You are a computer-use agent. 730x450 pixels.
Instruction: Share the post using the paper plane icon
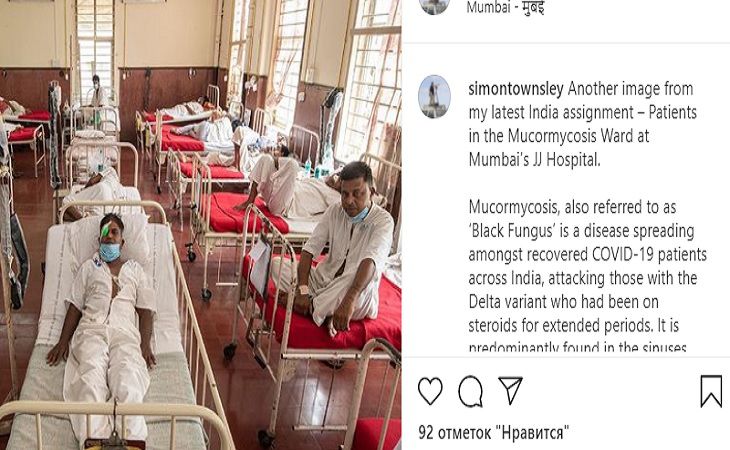tap(510, 390)
